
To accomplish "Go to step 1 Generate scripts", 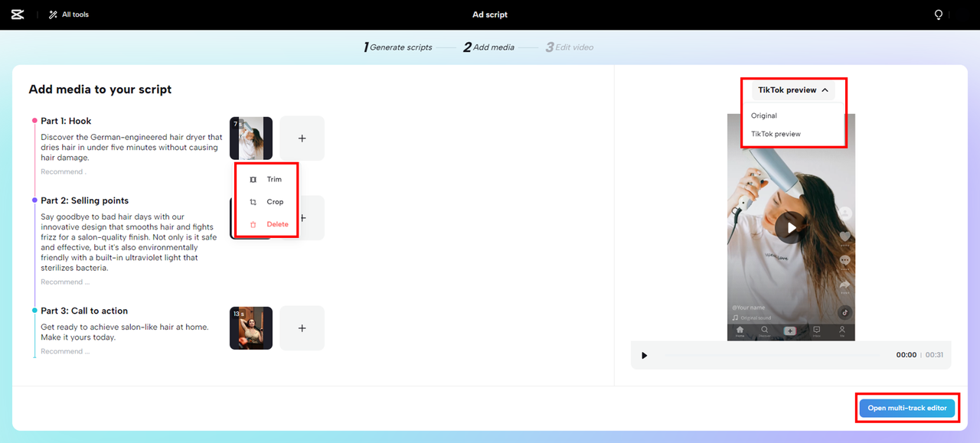I will [398, 47].
